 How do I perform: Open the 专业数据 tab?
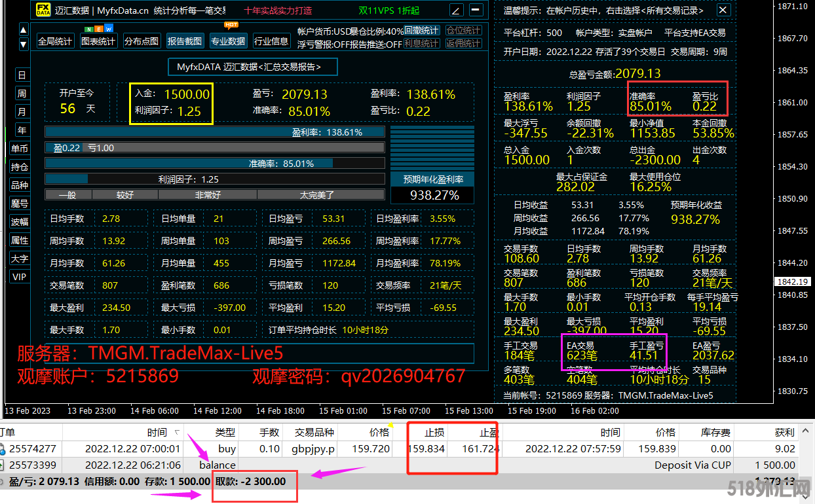[x=228, y=41]
